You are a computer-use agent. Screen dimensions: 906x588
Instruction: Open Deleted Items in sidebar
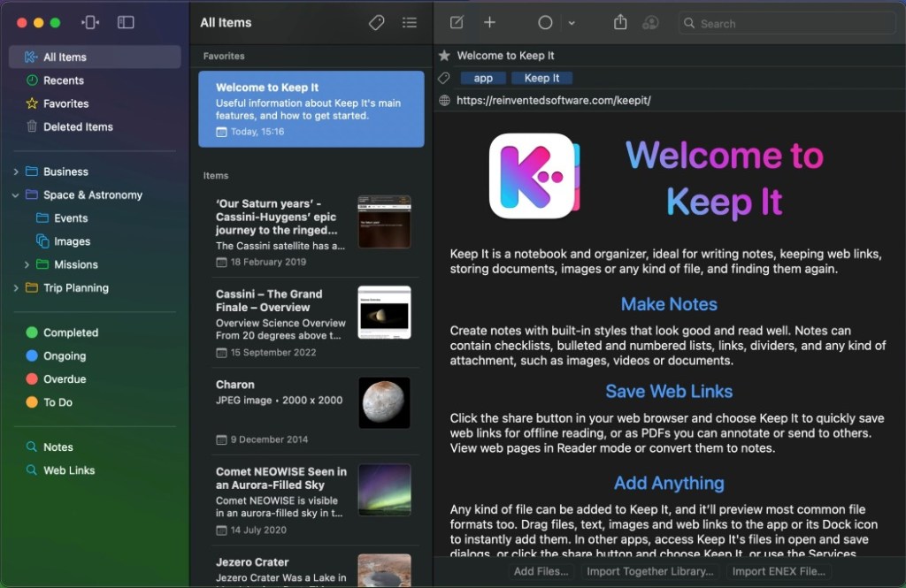(78, 126)
